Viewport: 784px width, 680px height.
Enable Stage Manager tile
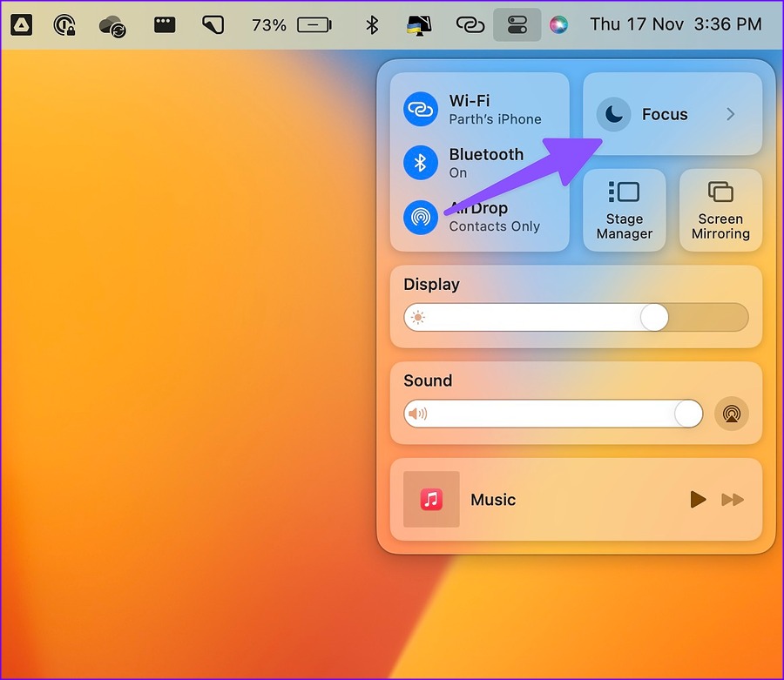(624, 211)
